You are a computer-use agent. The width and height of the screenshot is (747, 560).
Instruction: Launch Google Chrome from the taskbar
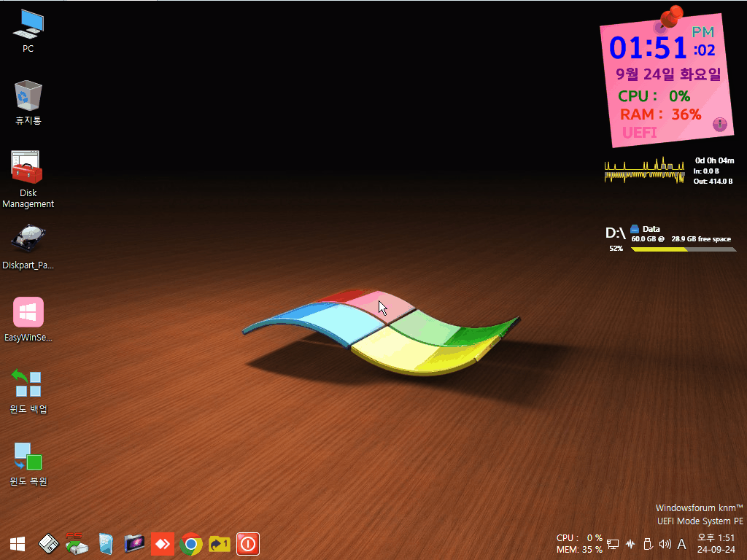(191, 544)
